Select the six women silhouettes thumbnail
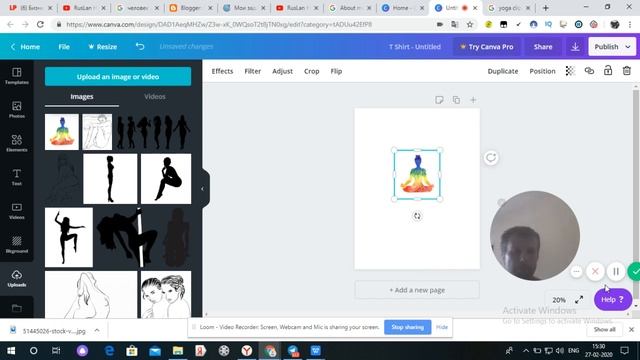The height and width of the screenshot is (360, 640). [x=153, y=132]
